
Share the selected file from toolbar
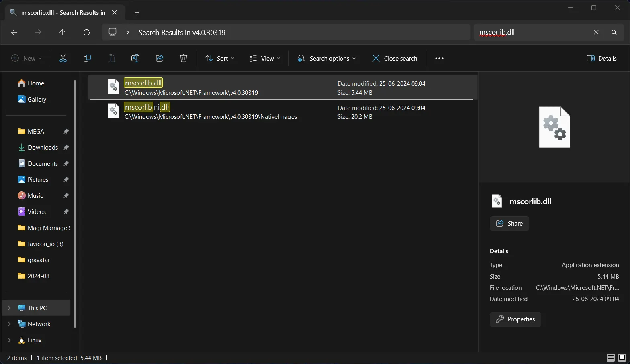pyautogui.click(x=160, y=58)
